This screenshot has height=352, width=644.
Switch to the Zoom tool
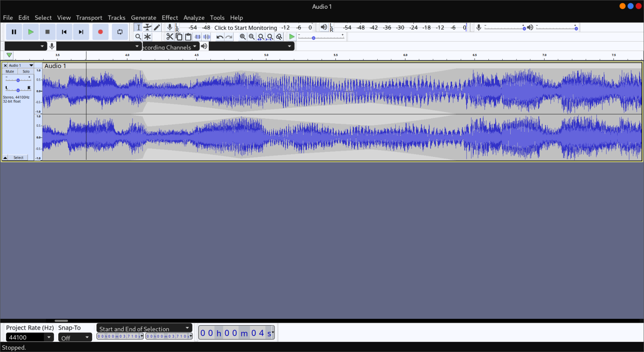click(138, 37)
